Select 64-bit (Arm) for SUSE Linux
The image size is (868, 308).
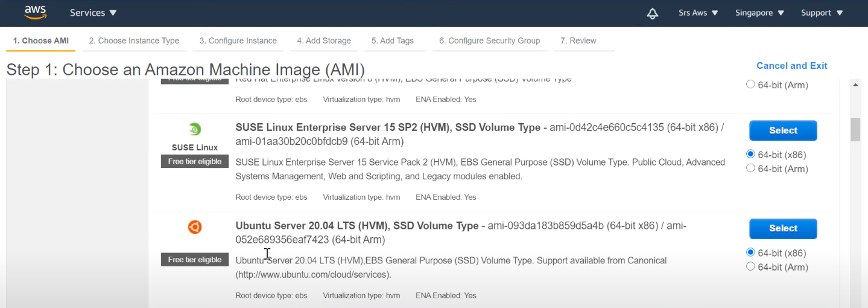point(750,168)
